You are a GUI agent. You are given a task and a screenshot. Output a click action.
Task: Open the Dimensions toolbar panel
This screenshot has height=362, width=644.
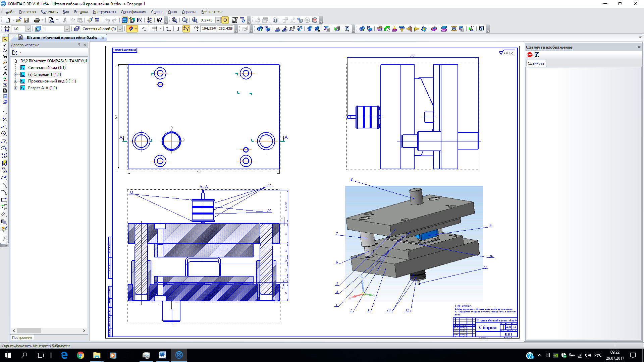[5, 45]
